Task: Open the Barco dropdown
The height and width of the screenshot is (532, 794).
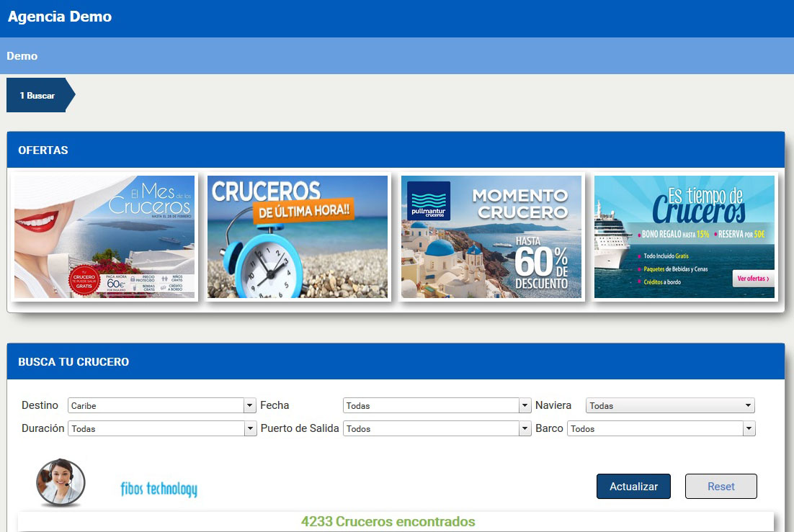Action: [661, 428]
